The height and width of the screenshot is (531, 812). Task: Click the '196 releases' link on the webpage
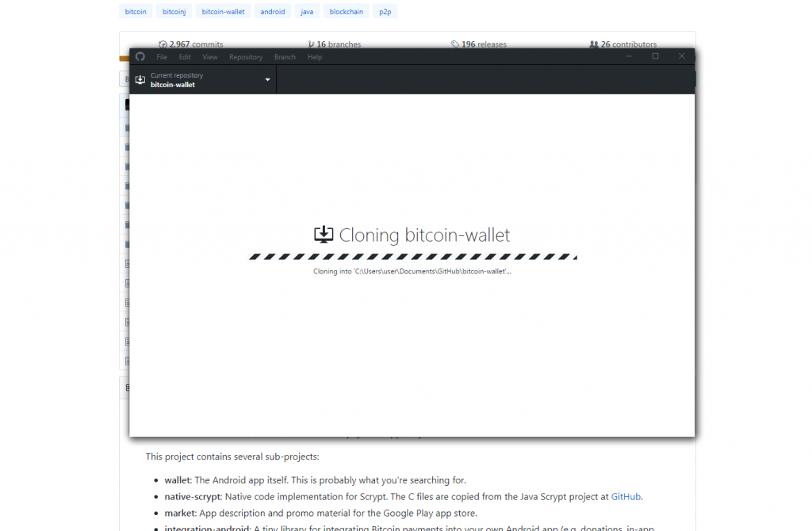click(x=479, y=44)
